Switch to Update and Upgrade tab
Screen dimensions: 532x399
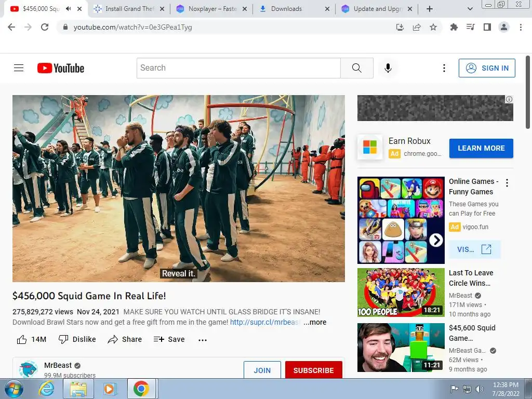377,9
